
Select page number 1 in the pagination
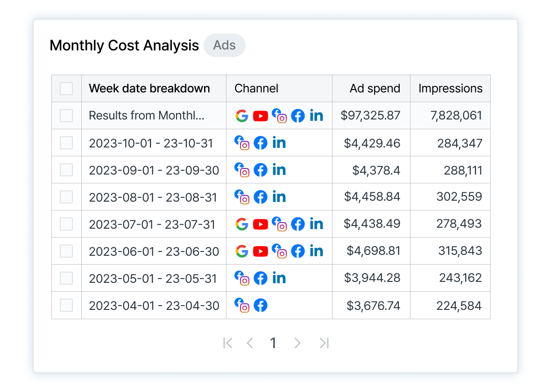click(273, 343)
